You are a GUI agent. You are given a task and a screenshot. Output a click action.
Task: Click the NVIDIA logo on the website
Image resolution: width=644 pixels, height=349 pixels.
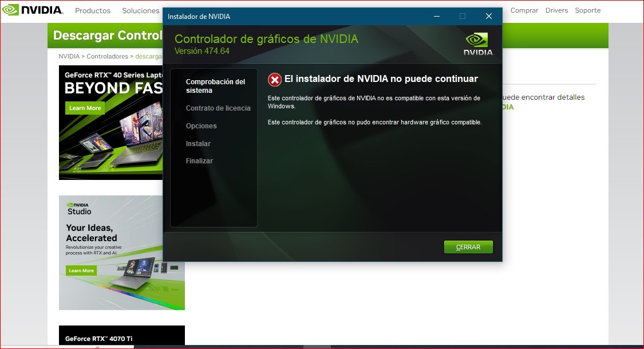(33, 10)
